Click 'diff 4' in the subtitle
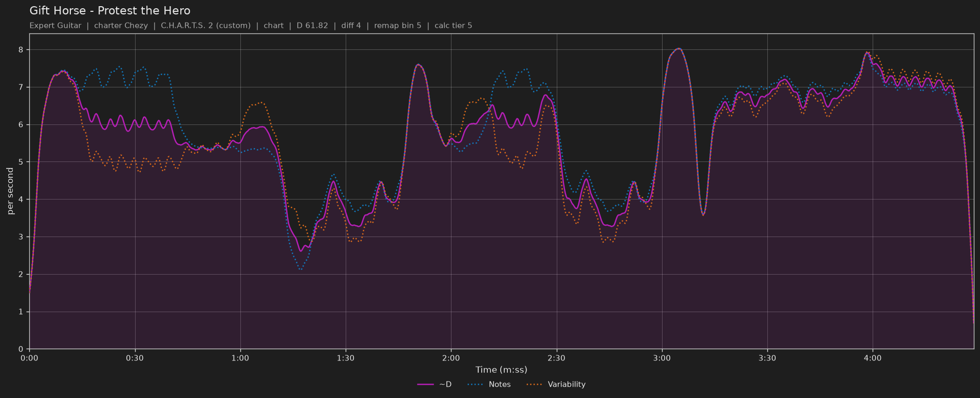The width and height of the screenshot is (980, 398). (x=351, y=26)
